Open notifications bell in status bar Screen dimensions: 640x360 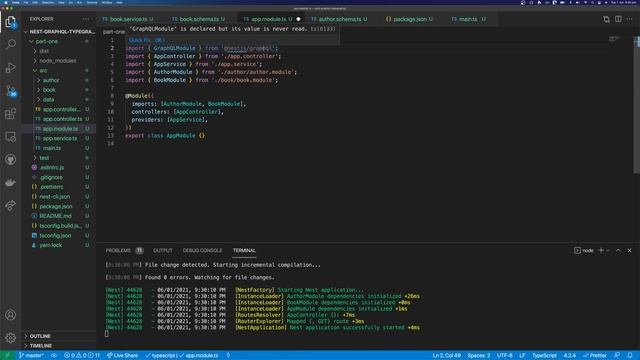click(630, 356)
